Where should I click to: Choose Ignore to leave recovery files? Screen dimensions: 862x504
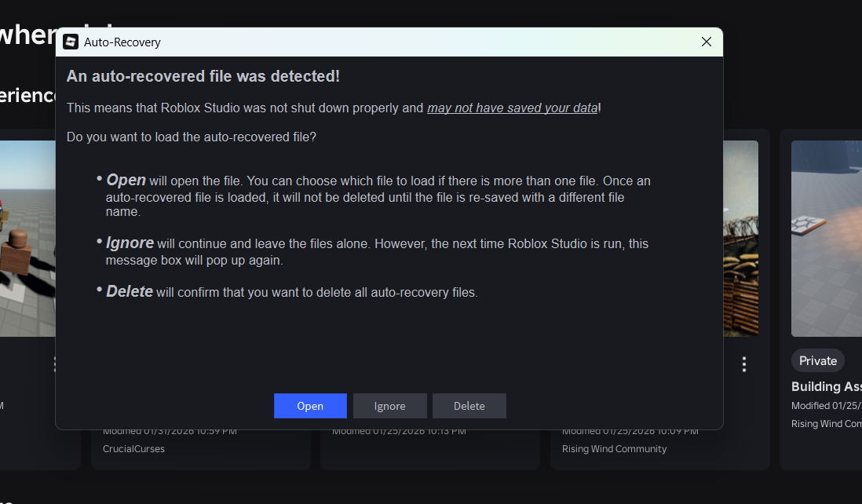click(389, 406)
